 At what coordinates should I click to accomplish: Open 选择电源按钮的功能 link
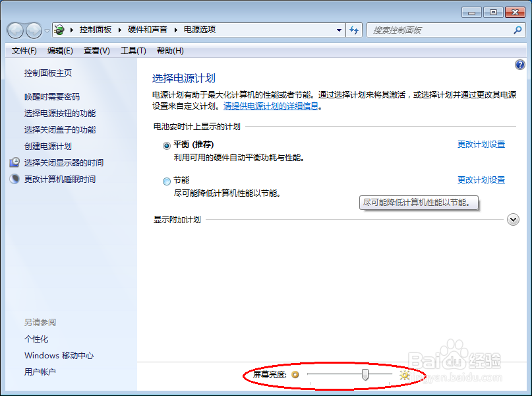click(60, 113)
